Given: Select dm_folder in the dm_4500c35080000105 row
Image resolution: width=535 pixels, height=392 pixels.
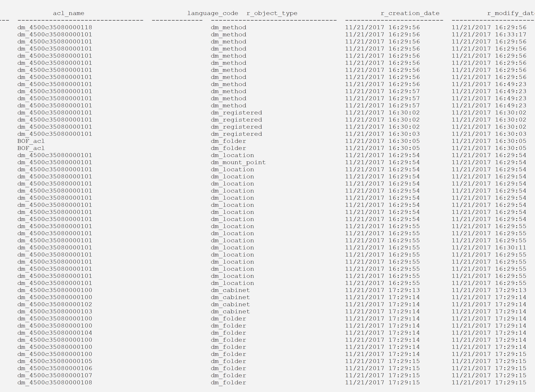Looking at the screenshot, I should (229, 361).
